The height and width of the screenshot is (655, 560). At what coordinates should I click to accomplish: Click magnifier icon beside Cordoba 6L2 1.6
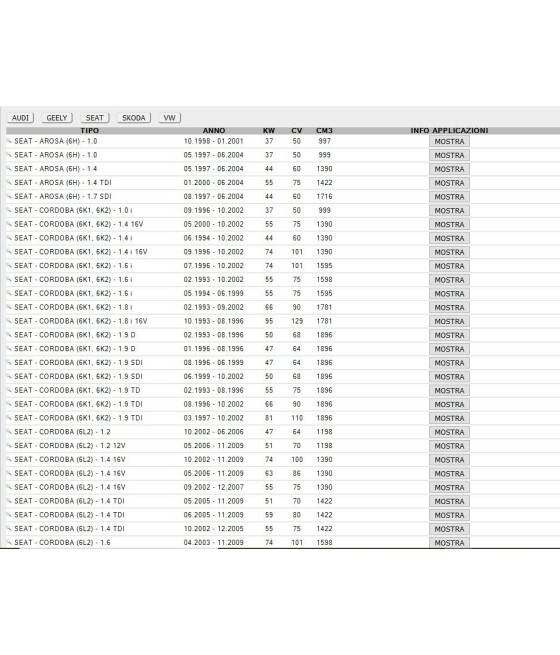point(9,542)
